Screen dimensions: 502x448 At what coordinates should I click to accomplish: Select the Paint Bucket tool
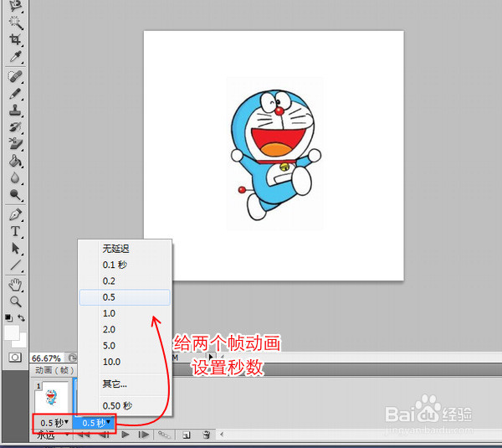(x=15, y=161)
